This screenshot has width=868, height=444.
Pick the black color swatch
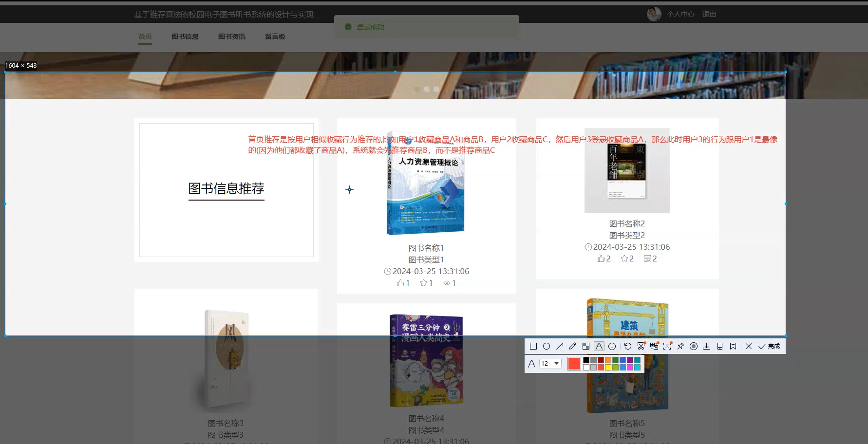586,360
